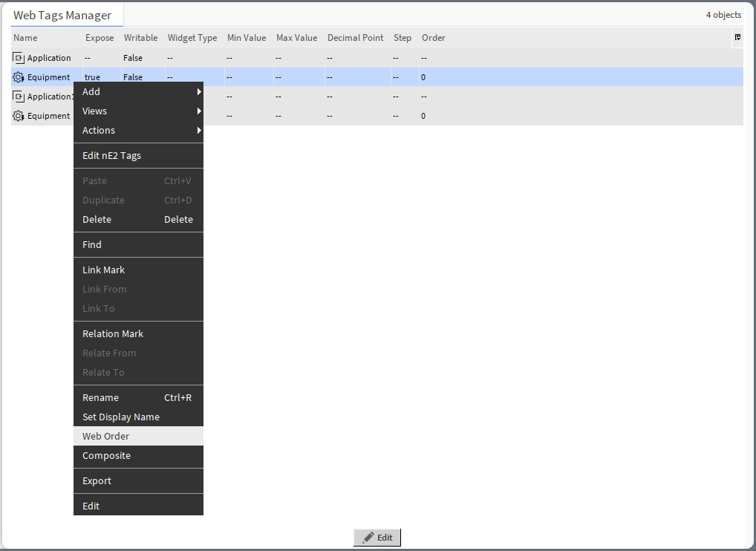The width and height of the screenshot is (756, 551).
Task: Switch to Web Tags Manager tab
Action: (x=62, y=16)
